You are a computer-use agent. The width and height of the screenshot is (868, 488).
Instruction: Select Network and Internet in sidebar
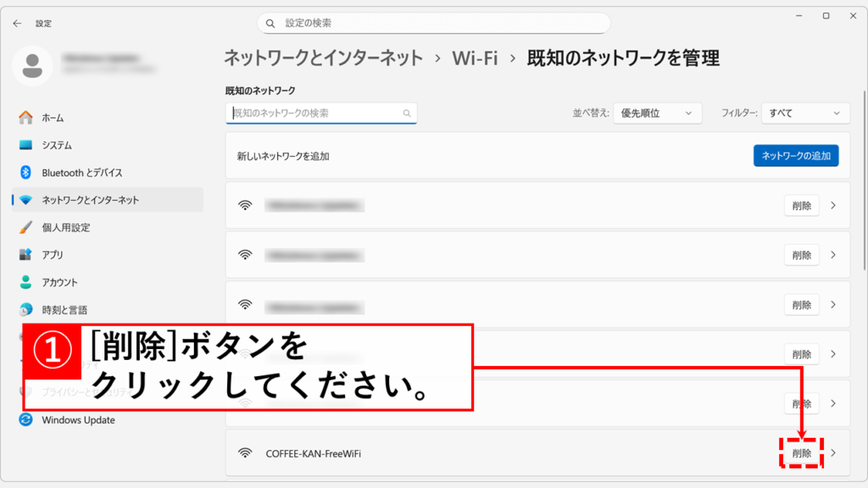tap(90, 200)
